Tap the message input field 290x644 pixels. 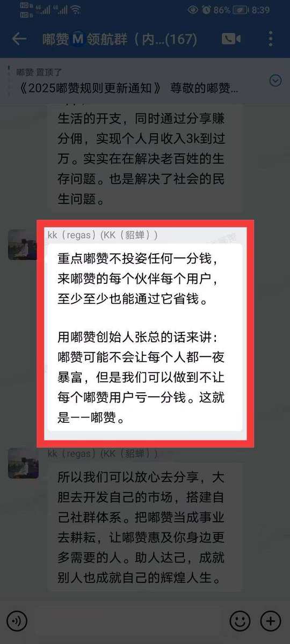129,621
